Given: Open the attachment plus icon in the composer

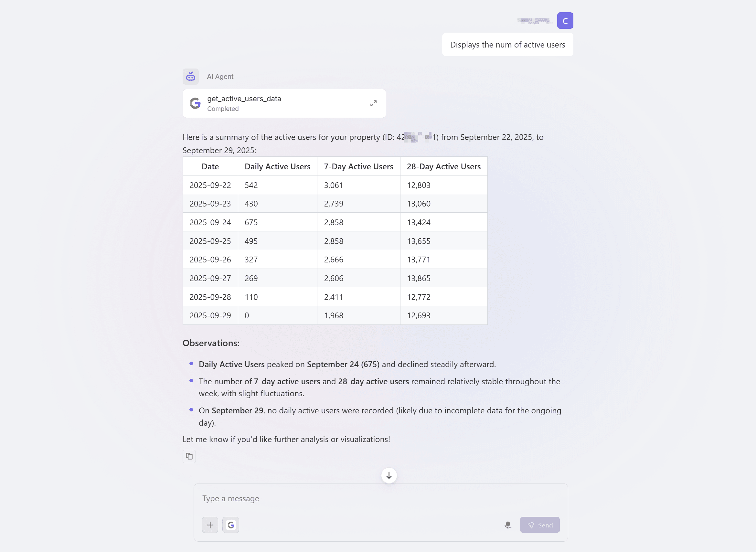Looking at the screenshot, I should point(210,525).
